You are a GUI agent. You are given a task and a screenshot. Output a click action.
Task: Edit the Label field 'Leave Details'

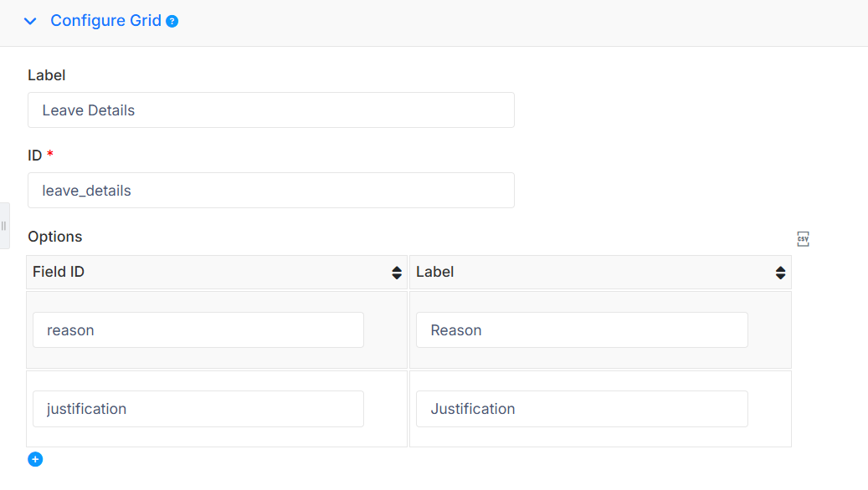[x=271, y=110]
